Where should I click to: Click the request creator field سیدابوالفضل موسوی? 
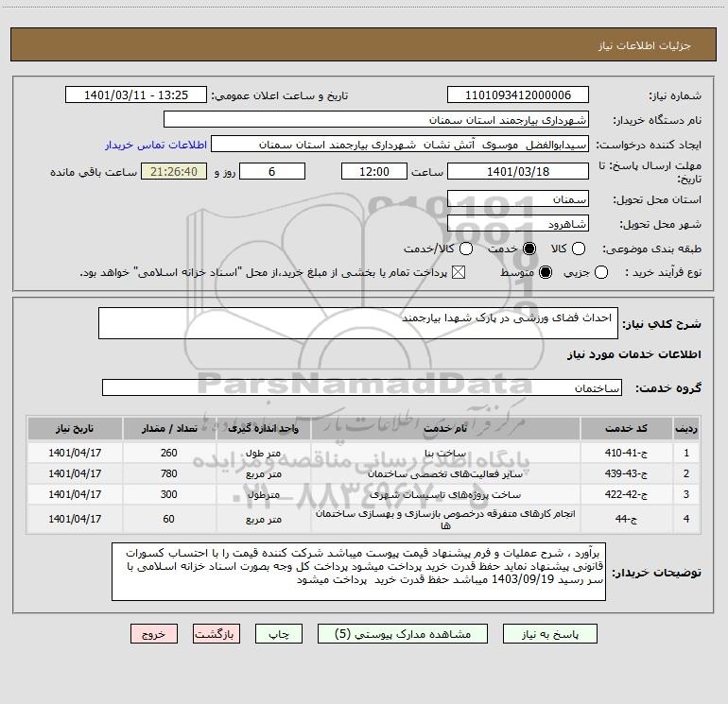[400, 144]
